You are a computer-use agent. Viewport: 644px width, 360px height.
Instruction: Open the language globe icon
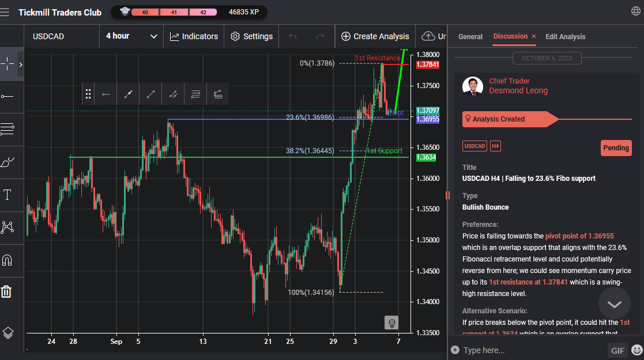[x=635, y=11]
